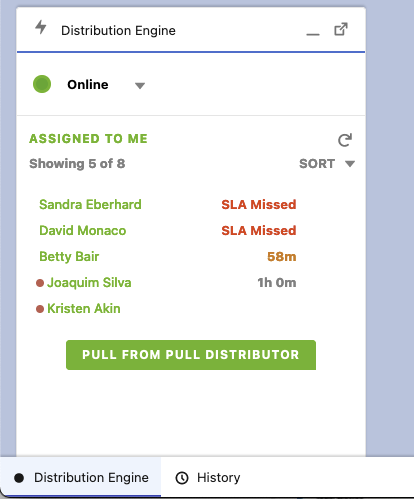This screenshot has height=499, width=414.
Task: Click the Online status label
Action: pyautogui.click(x=88, y=84)
